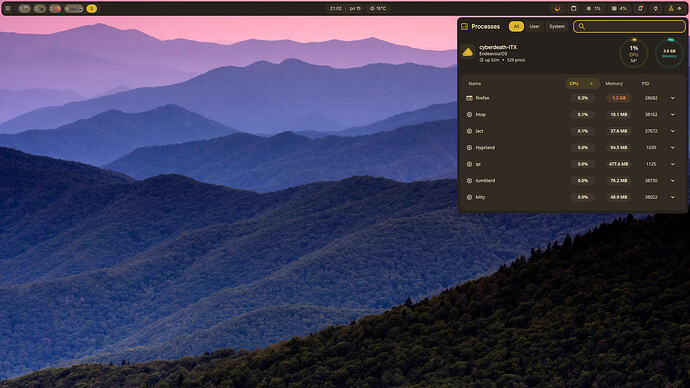Click the btop process gear icon
690x388 pixels.
[x=469, y=114]
